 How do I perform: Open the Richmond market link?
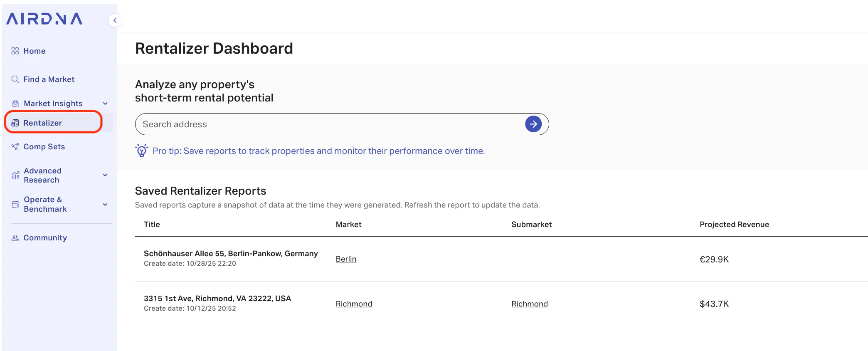354,304
